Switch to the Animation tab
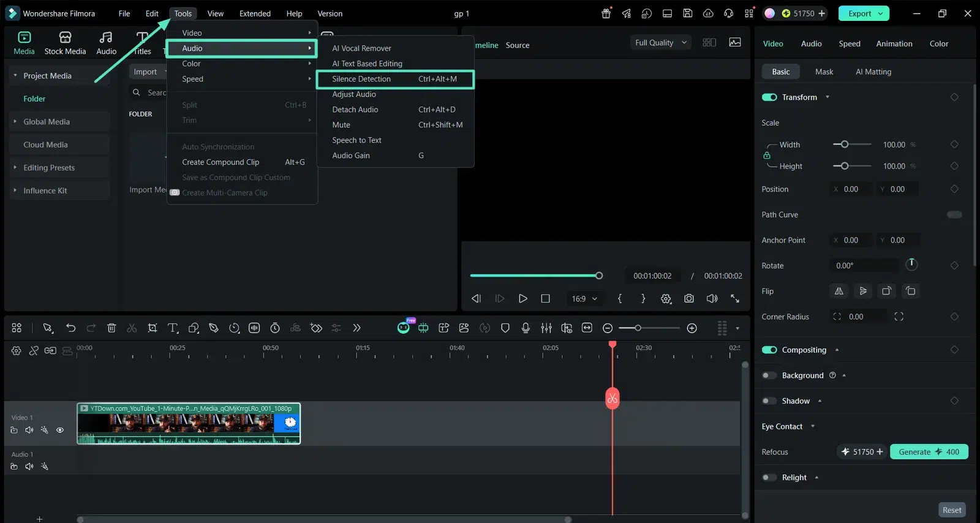Screen dimensions: 980x523 (894, 43)
